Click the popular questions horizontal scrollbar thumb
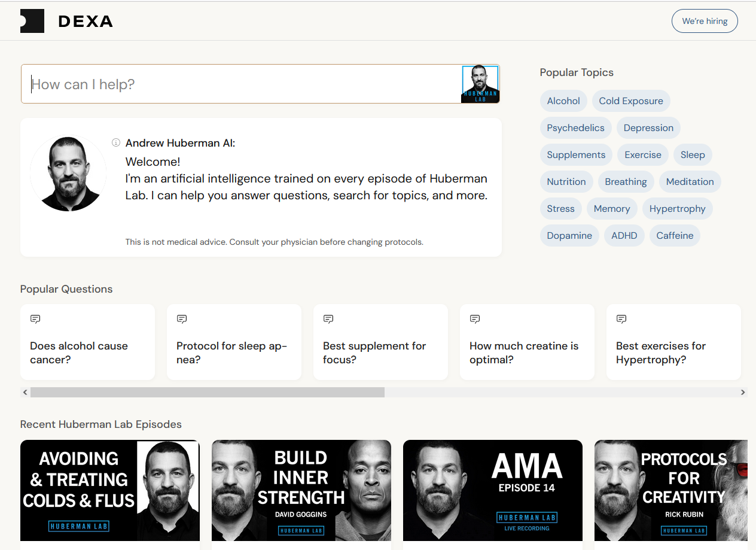 208,393
